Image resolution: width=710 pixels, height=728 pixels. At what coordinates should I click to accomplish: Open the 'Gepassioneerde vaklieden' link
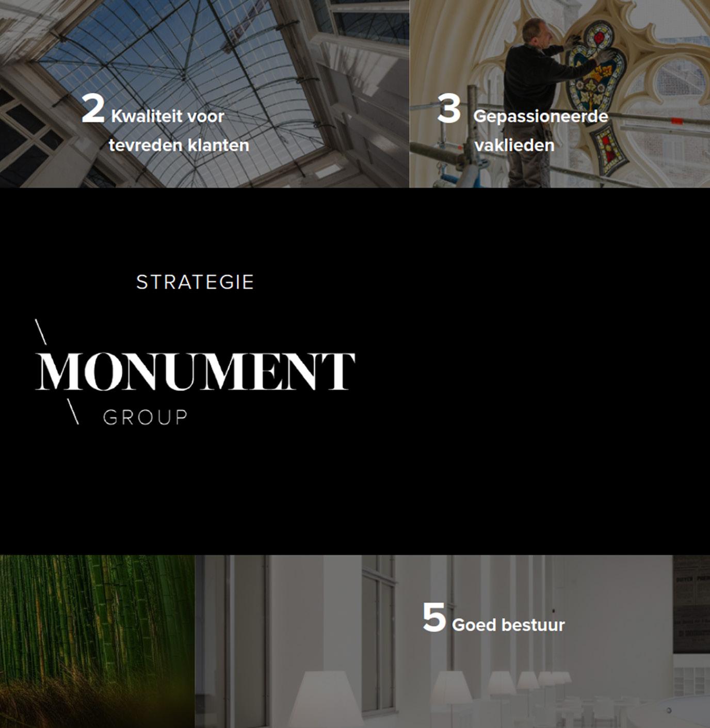coord(540,131)
